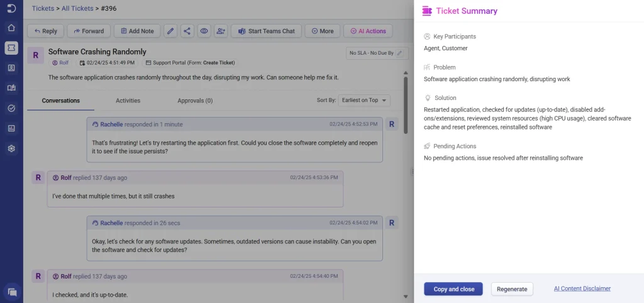
Task: Click the Rolf requester chip under title
Action: tap(60, 63)
